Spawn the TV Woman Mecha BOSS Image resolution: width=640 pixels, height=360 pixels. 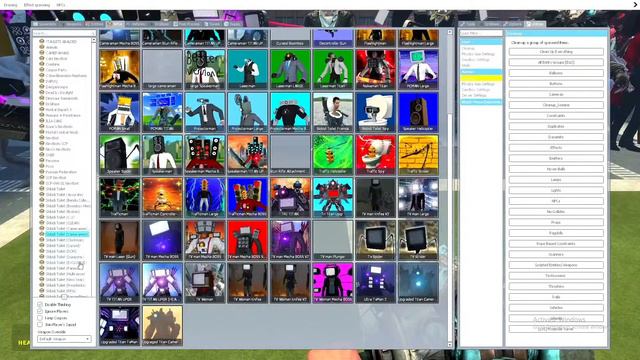coord(333,282)
